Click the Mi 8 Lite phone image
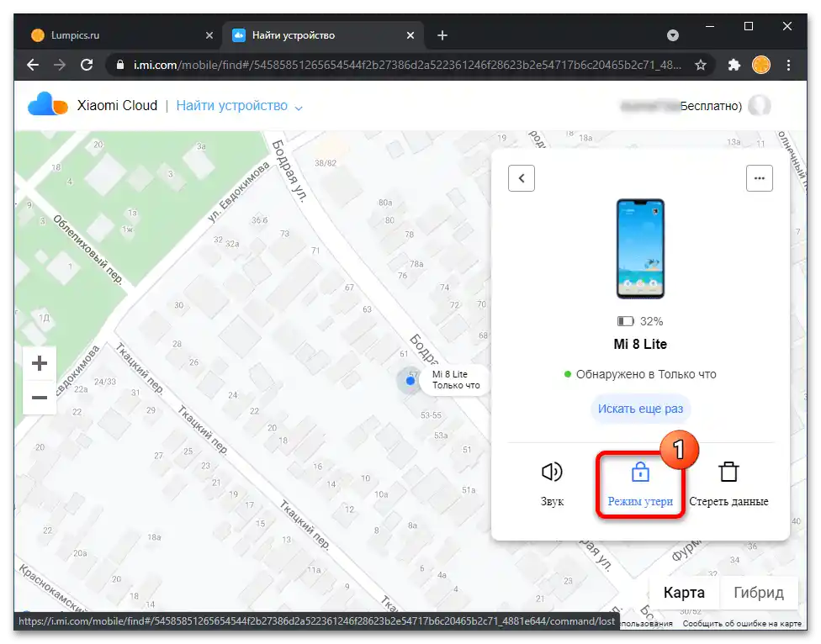The image size is (821, 644). pyautogui.click(x=640, y=249)
